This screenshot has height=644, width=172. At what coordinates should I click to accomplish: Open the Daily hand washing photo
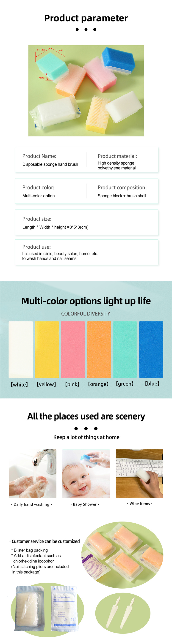coord(33,473)
